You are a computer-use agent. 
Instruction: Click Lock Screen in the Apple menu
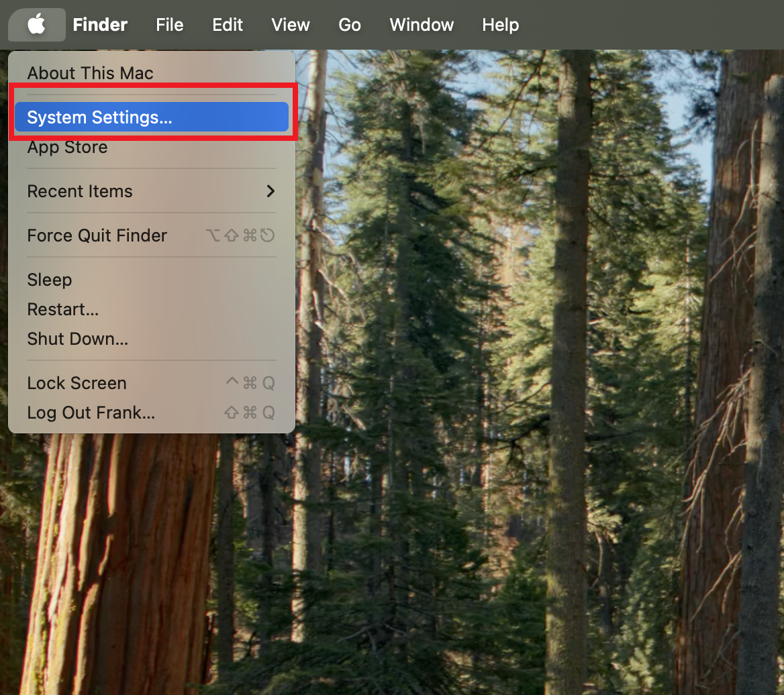pos(77,383)
